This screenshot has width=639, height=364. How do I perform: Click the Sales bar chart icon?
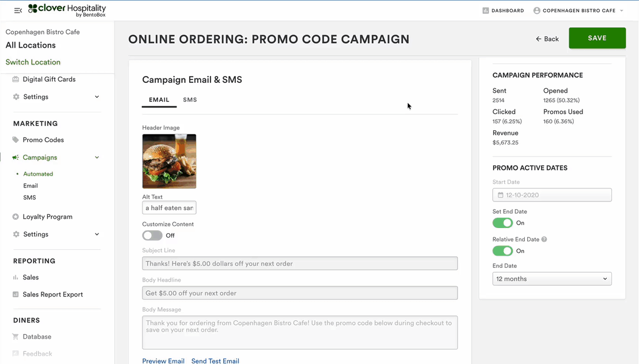pyautogui.click(x=16, y=278)
